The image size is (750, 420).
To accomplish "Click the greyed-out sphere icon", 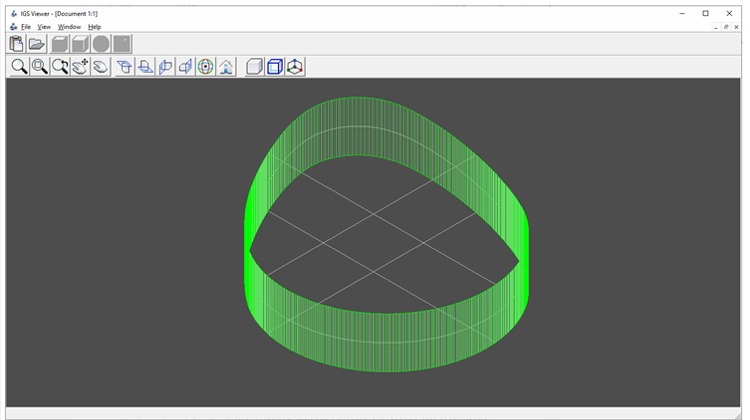I will [101, 44].
